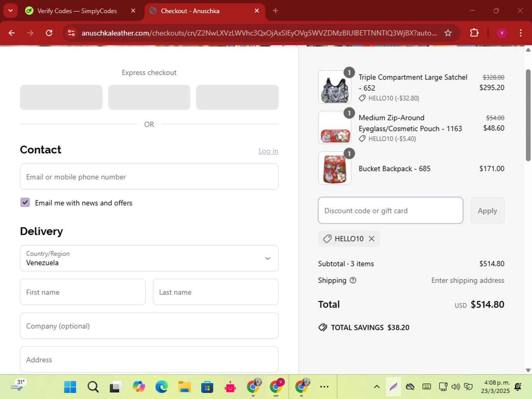Click the HELLO10 (-$32.80) discount line
The width and height of the screenshot is (532, 399).
coord(389,98)
